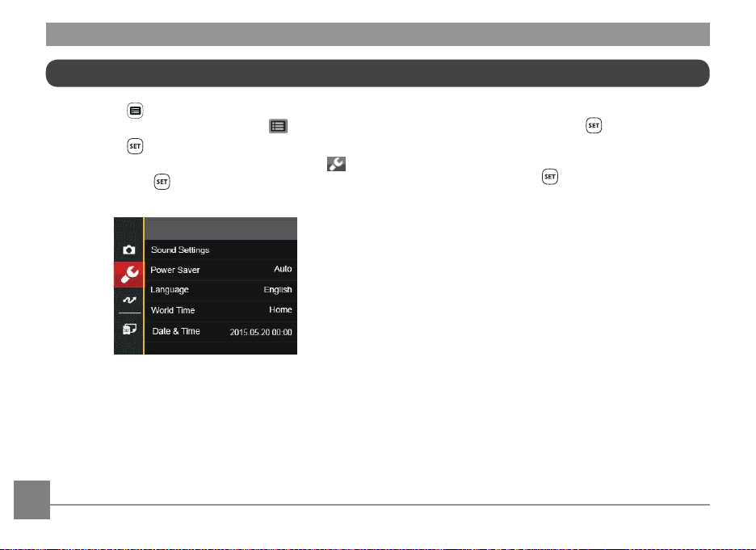Click the SET icon directly above the camera menu
This screenshot has width=756, height=550.
coord(162,182)
